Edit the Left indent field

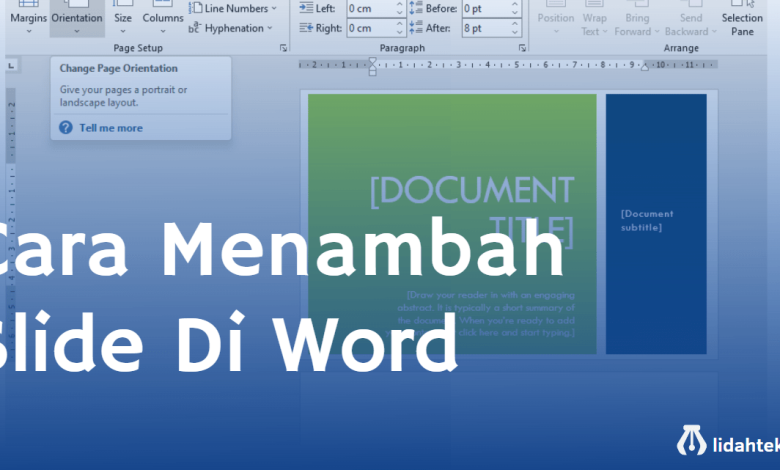coord(371,8)
